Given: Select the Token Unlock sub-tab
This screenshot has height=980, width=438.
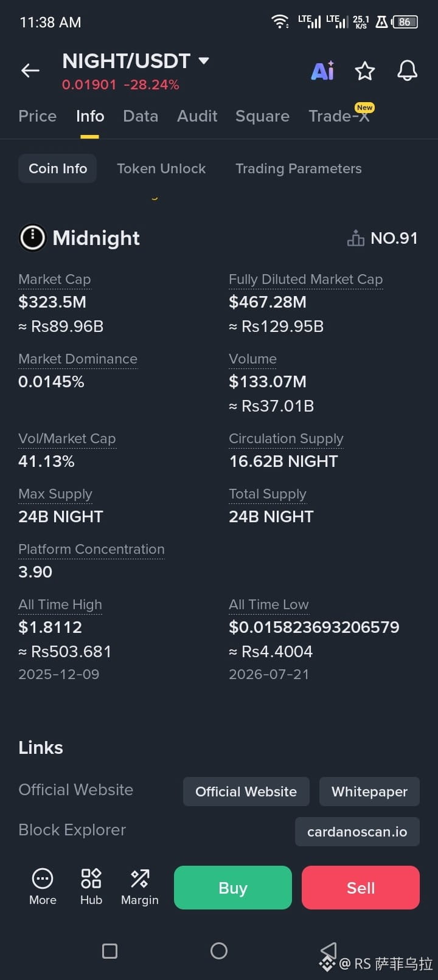Looking at the screenshot, I should [161, 168].
